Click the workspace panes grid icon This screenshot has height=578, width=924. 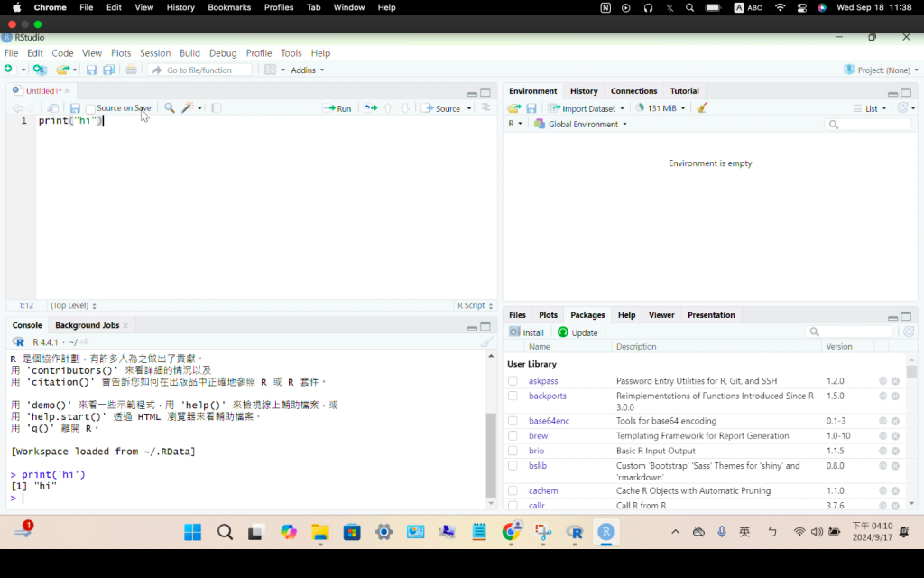pos(270,70)
